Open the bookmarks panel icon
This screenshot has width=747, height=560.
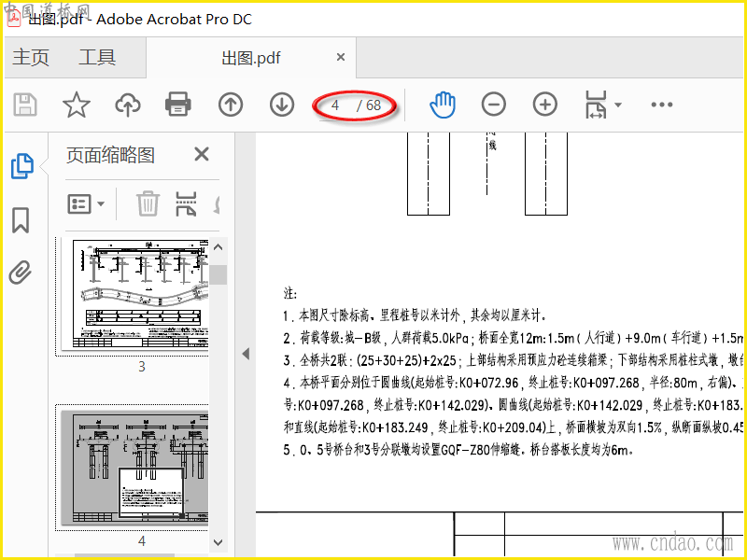pyautogui.click(x=21, y=220)
